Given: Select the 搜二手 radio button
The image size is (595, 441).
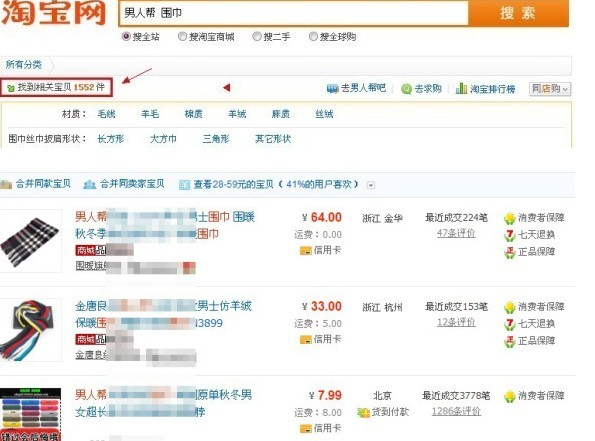Looking at the screenshot, I should click(257, 36).
